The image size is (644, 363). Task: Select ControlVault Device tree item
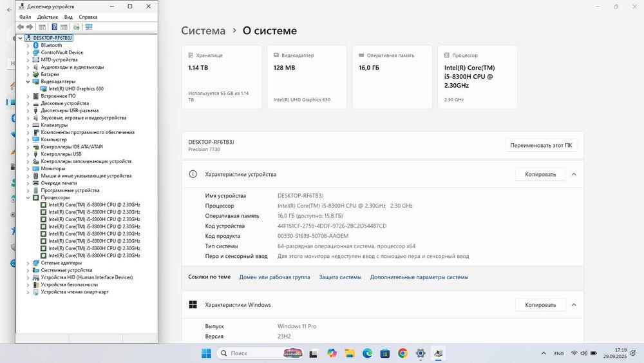(62, 53)
